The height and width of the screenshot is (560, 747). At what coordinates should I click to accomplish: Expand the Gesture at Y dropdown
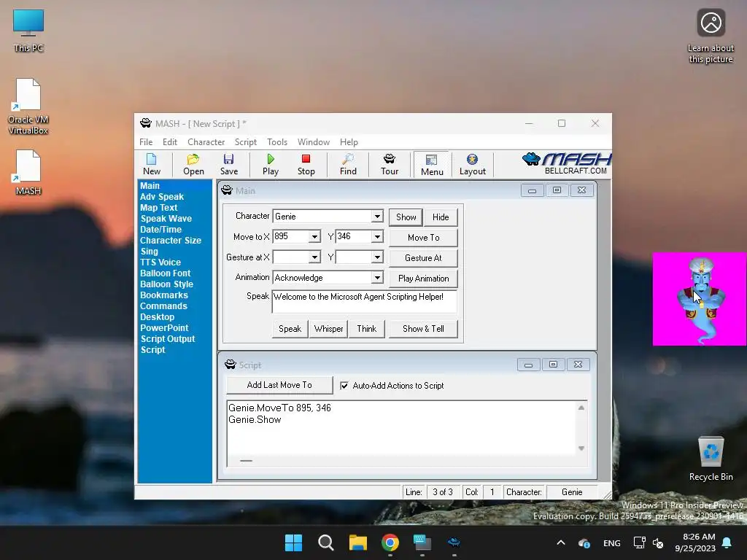point(377,257)
